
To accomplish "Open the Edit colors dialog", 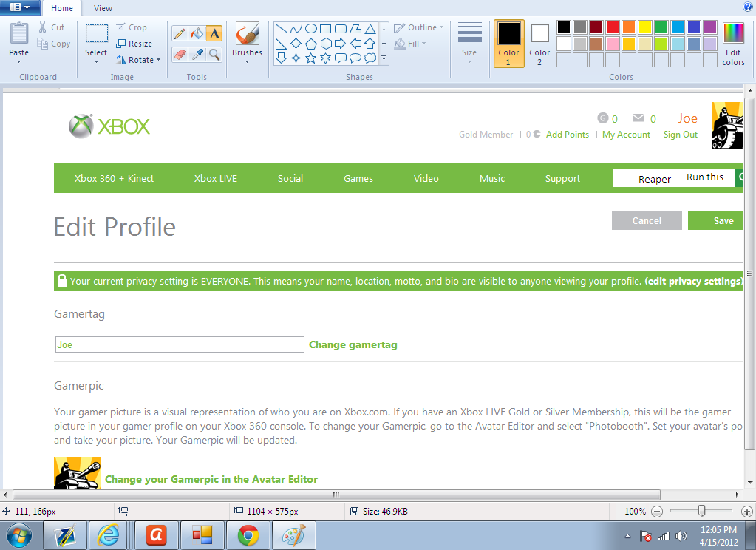I will pos(733,44).
